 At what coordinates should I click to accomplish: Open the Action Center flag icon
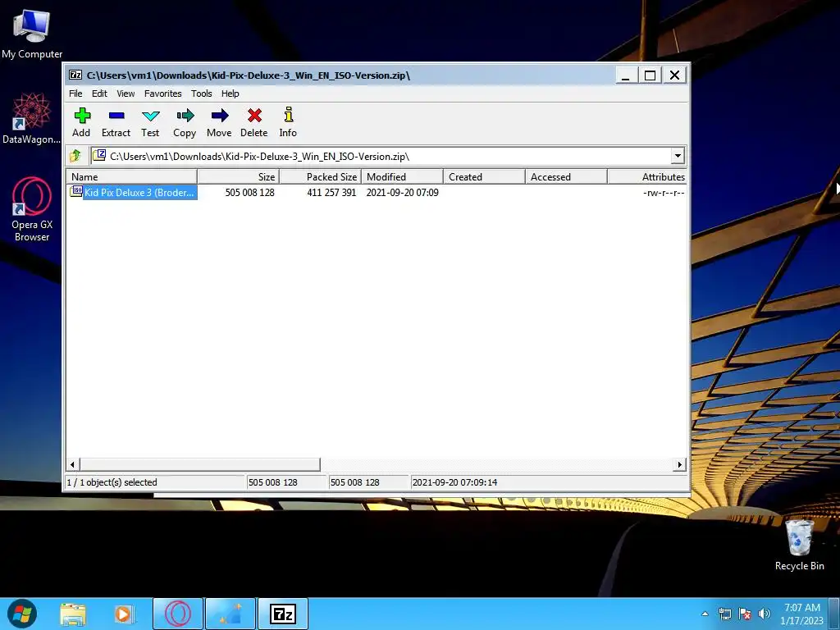click(x=745, y=614)
